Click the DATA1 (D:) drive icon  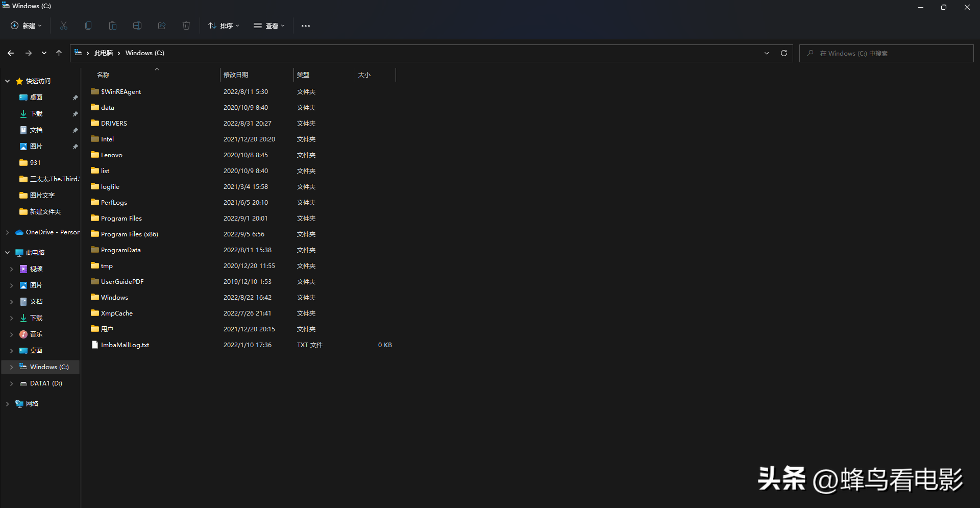pos(23,383)
